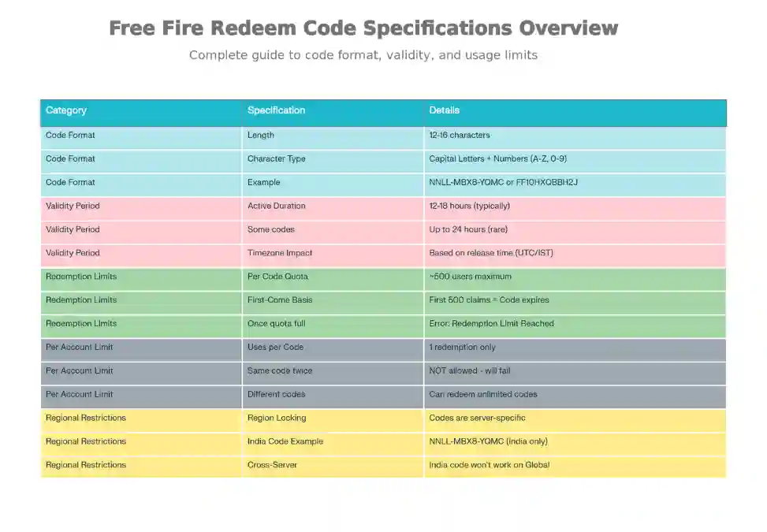
Task: Click the 'Uses per Code' cell
Action: 275,348
